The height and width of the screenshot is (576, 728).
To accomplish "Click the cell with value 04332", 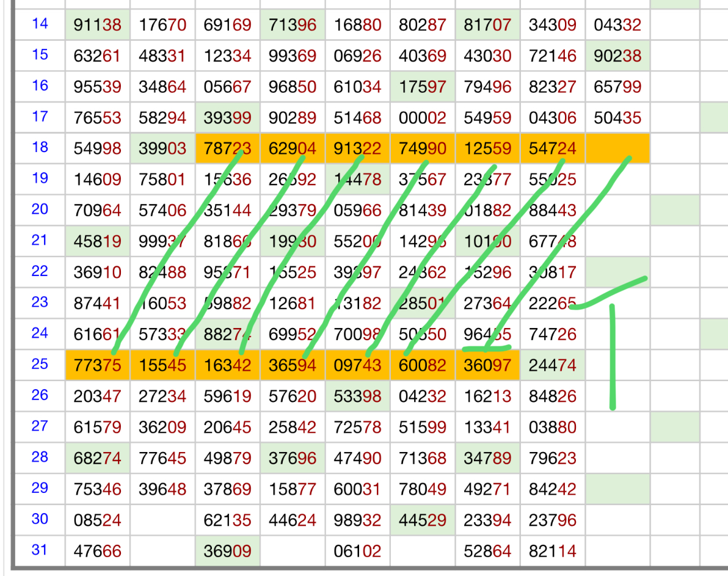I will 617,25.
